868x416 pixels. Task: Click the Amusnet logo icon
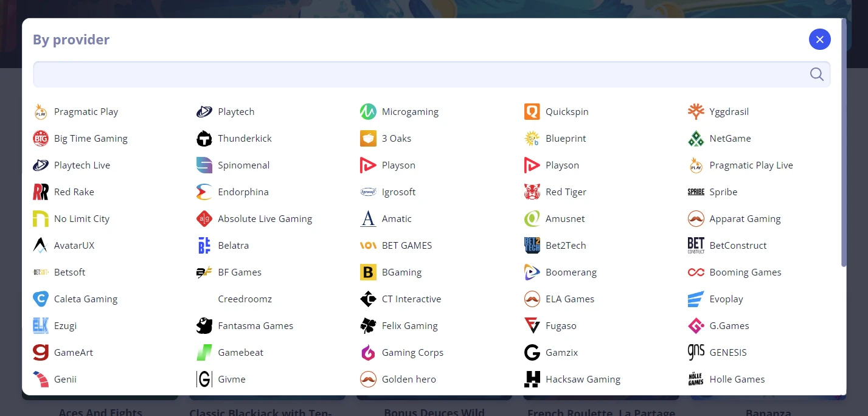532,219
